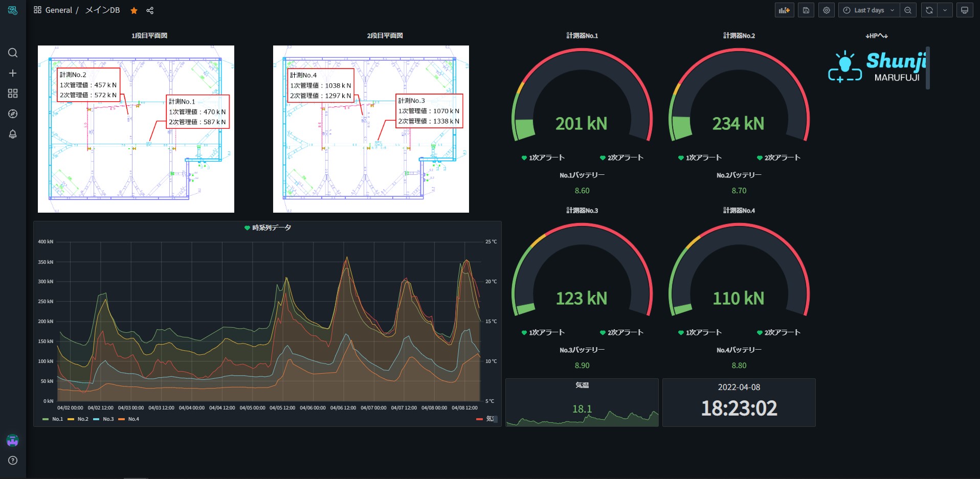The height and width of the screenshot is (479, 980).
Task: Open the Grafana home logo
Action: (x=13, y=10)
